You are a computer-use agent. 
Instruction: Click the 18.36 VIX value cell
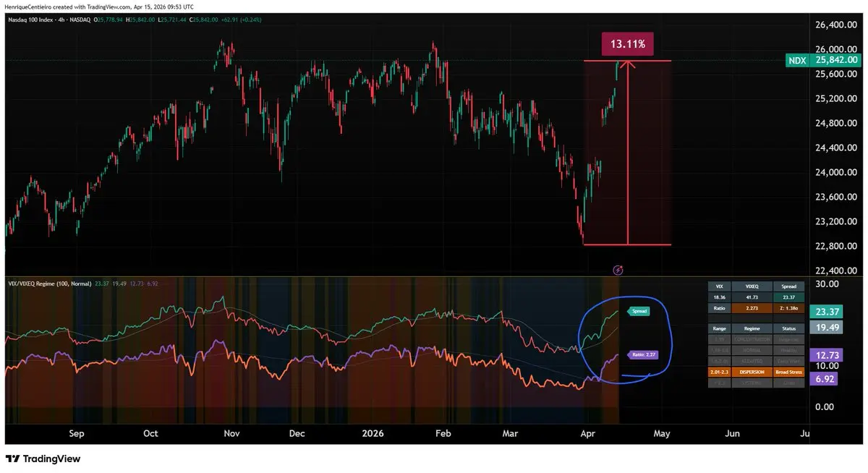point(719,297)
